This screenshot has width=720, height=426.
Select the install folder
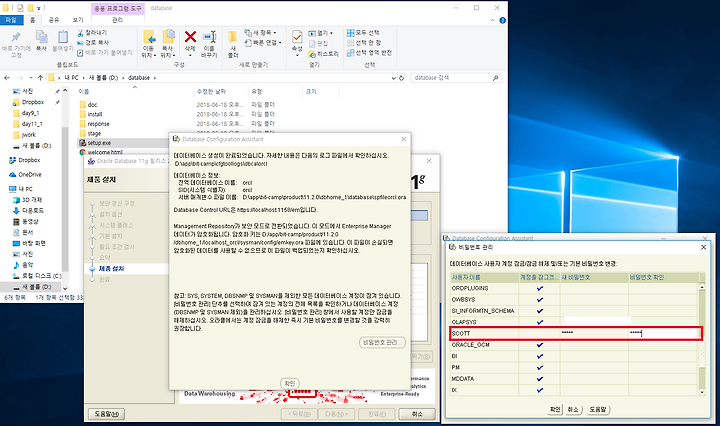90,114
